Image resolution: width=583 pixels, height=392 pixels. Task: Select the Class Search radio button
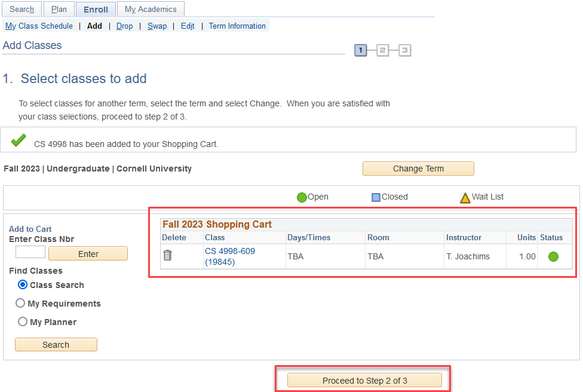pyautogui.click(x=23, y=285)
